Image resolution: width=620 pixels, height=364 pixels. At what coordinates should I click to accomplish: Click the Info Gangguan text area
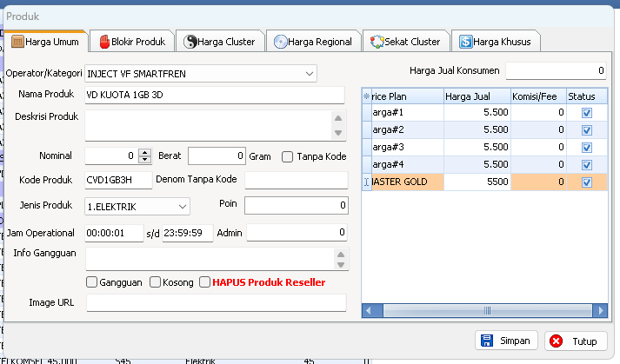pyautogui.click(x=210, y=259)
